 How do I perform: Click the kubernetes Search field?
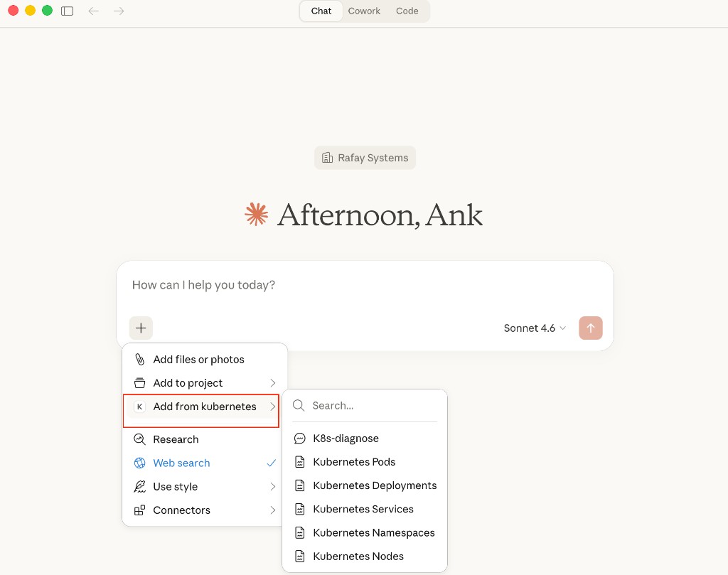[370, 406]
